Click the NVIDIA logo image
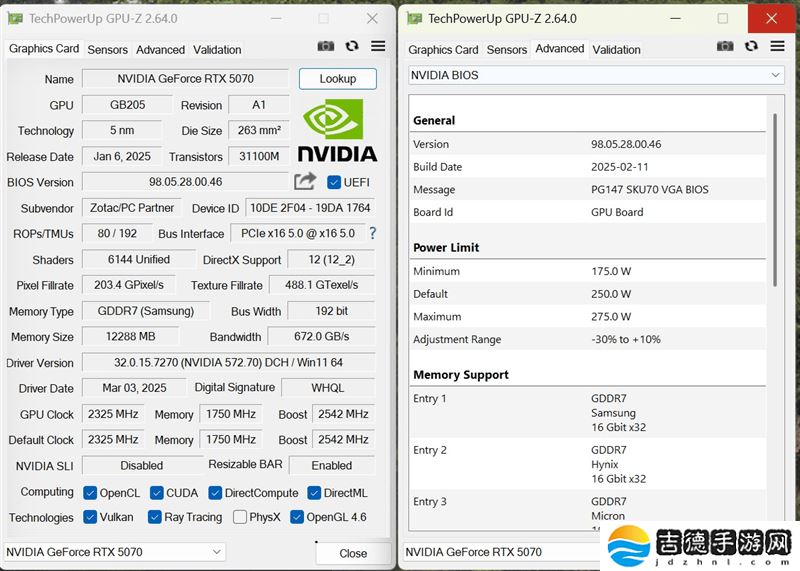 (x=337, y=130)
